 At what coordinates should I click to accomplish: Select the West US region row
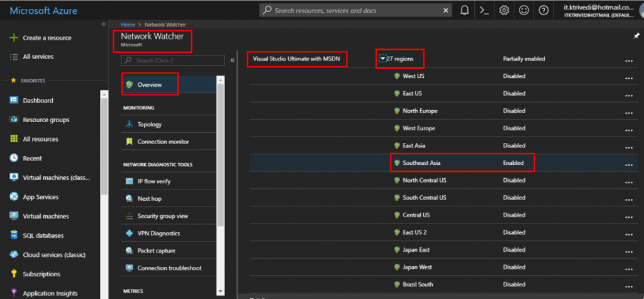[x=413, y=76]
